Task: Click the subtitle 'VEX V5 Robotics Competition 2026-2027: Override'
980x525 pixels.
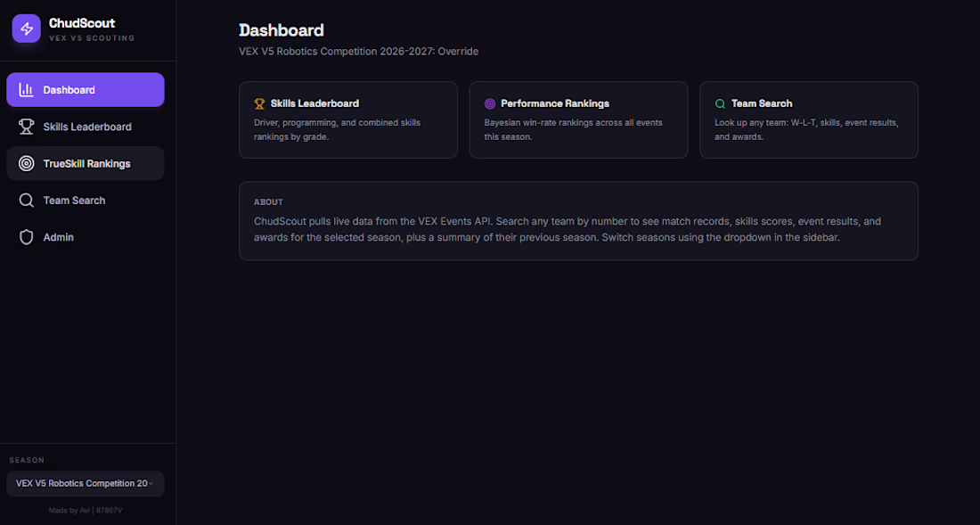Action: [359, 51]
